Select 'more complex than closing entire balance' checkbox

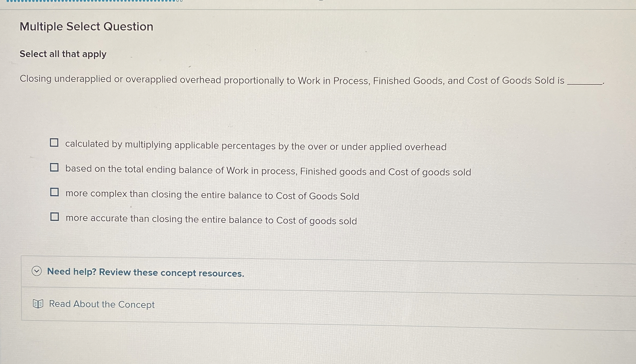click(x=54, y=192)
